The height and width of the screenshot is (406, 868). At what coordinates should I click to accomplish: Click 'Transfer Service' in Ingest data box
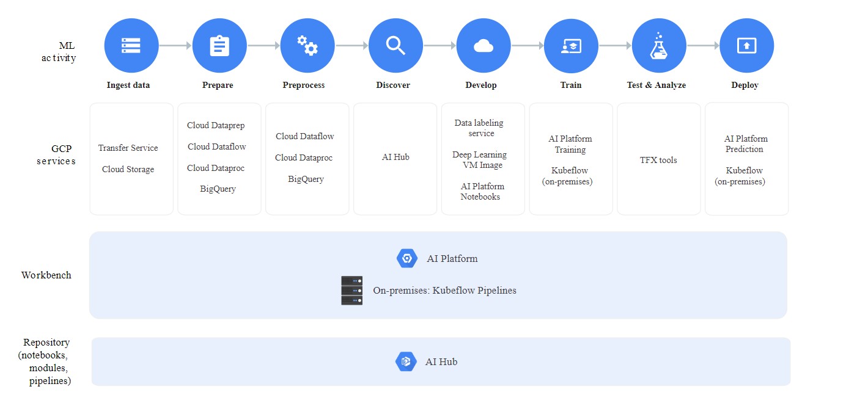128,148
